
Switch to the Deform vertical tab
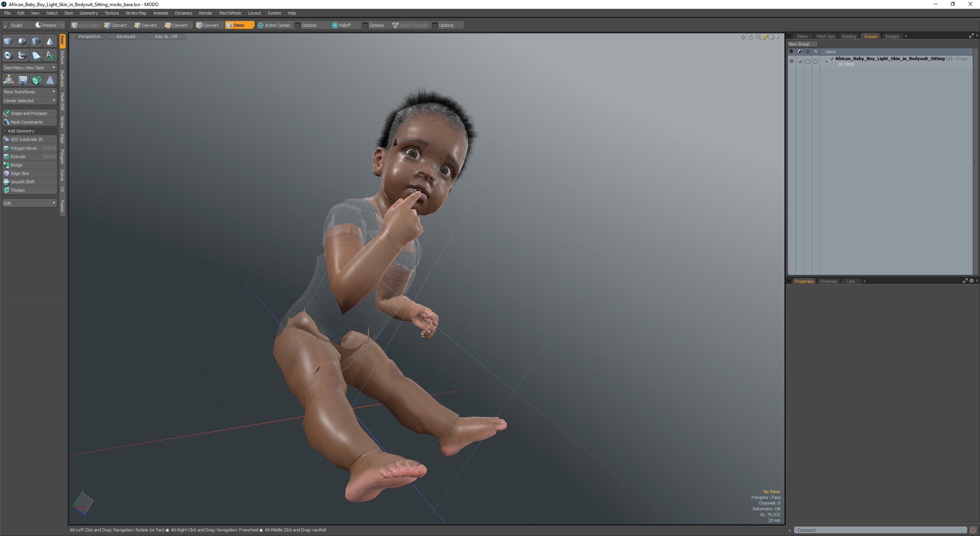62,57
